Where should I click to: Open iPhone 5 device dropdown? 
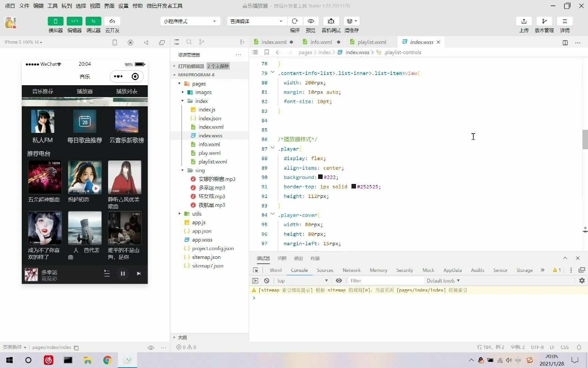pos(23,42)
